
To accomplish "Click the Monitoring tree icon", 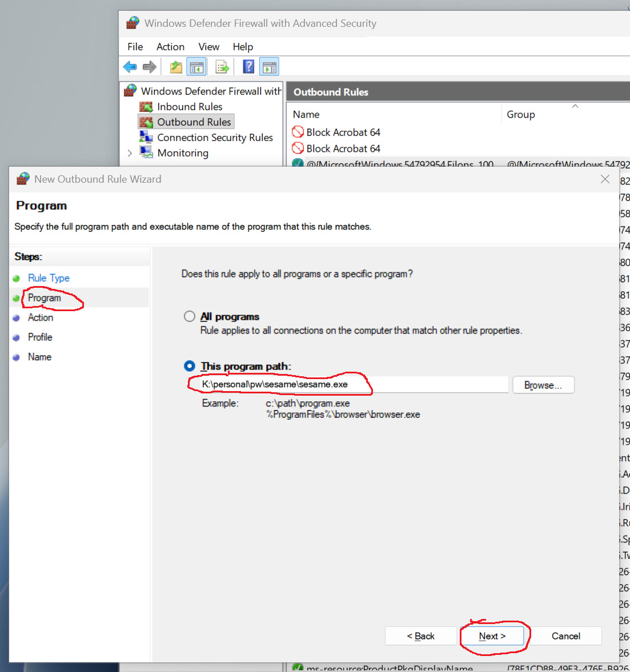I will [x=146, y=152].
